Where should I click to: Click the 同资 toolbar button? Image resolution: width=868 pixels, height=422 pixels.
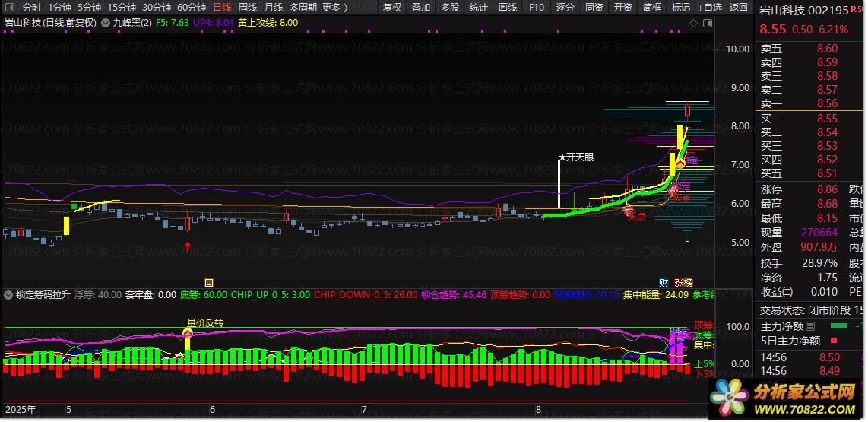594,7
